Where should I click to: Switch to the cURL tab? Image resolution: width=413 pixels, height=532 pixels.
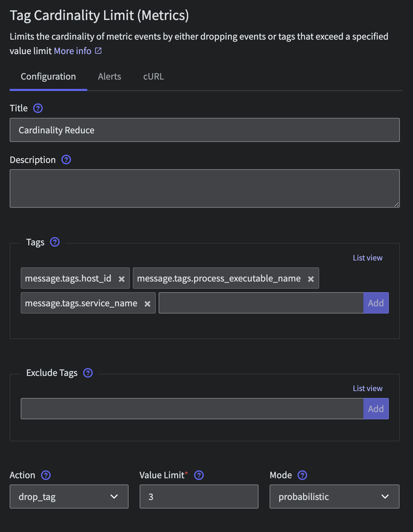153,76
